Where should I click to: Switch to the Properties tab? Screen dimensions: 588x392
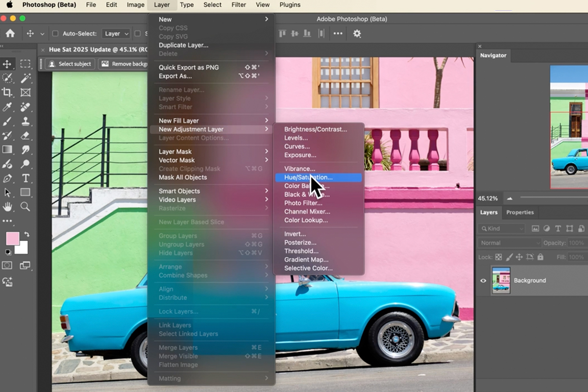point(520,212)
